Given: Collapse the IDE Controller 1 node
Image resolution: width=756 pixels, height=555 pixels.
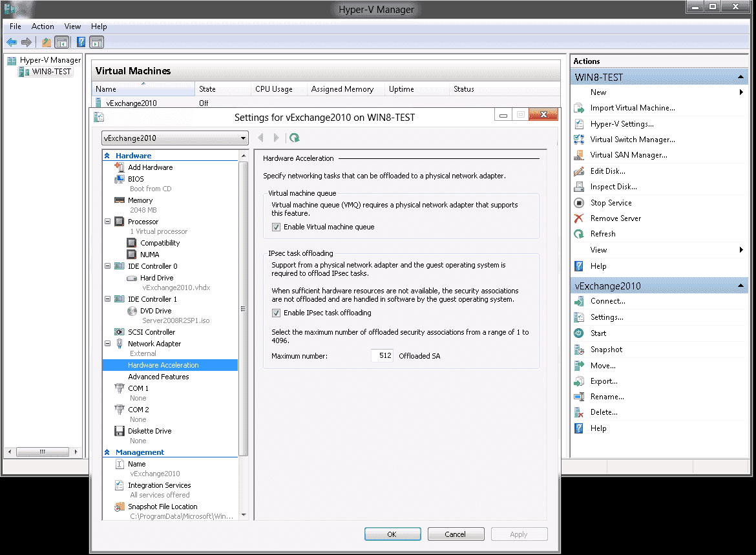Looking at the screenshot, I should [x=107, y=299].
